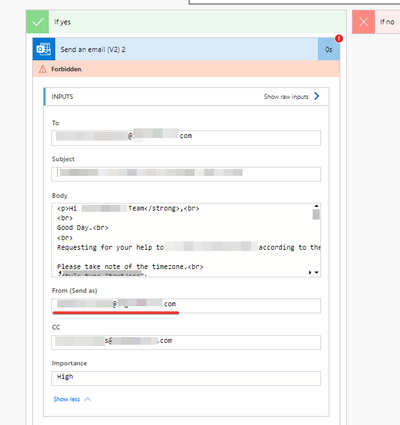This screenshot has height=425, width=400.
Task: Click the red error badge on the action card
Action: pos(339,38)
